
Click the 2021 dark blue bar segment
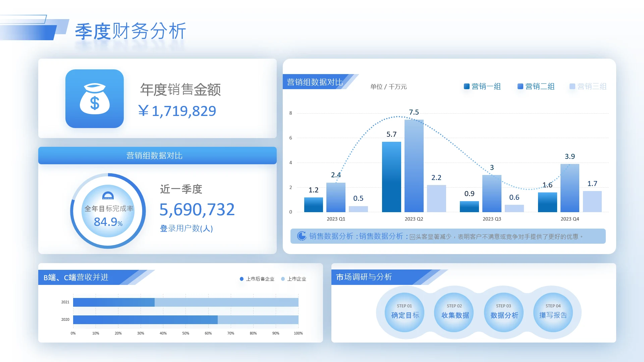coord(114,302)
